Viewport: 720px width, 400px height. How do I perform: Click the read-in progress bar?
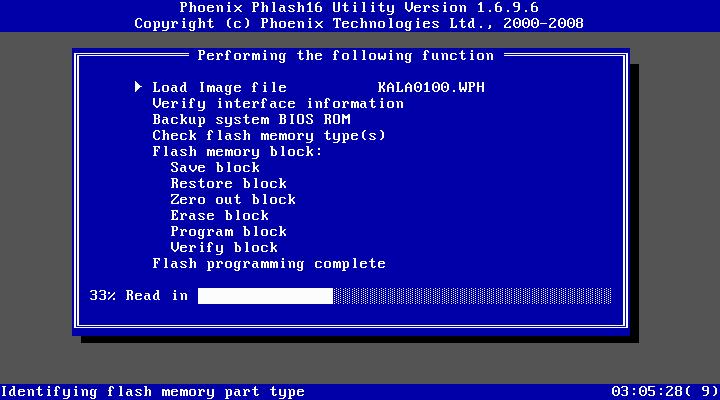[x=404, y=296]
